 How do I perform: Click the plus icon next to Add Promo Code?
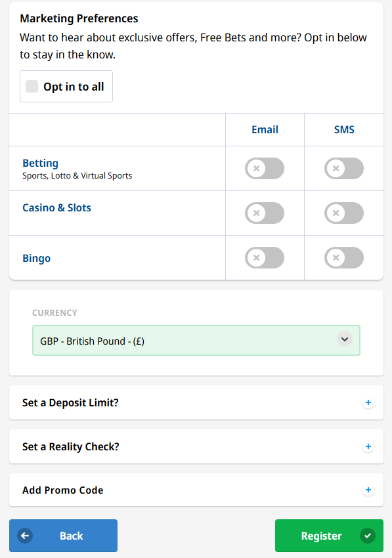(x=368, y=490)
